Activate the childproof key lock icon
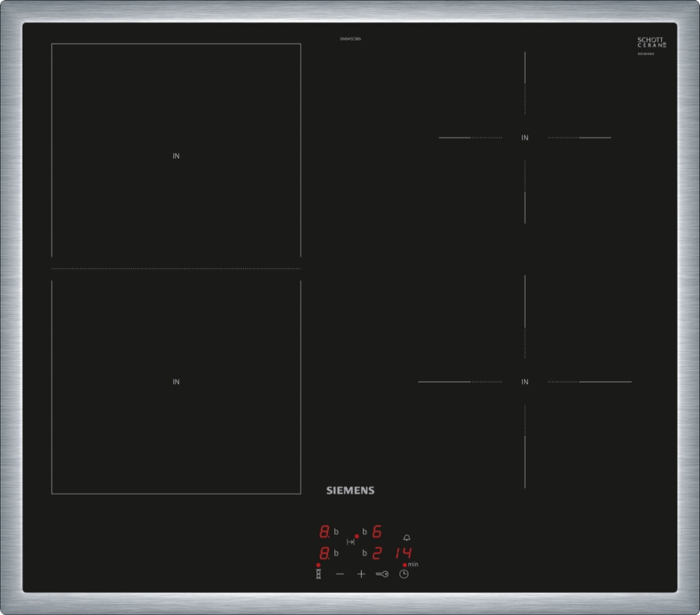This screenshot has width=700, height=615. (382, 574)
